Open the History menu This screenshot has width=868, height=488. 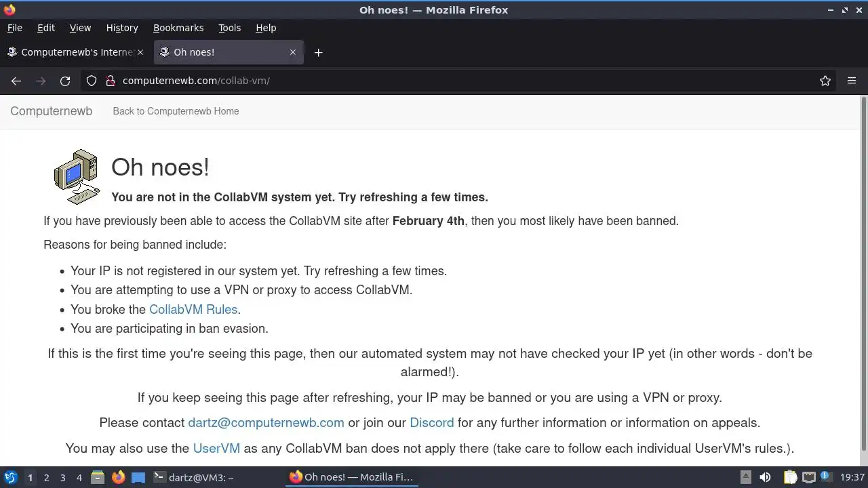pos(122,28)
